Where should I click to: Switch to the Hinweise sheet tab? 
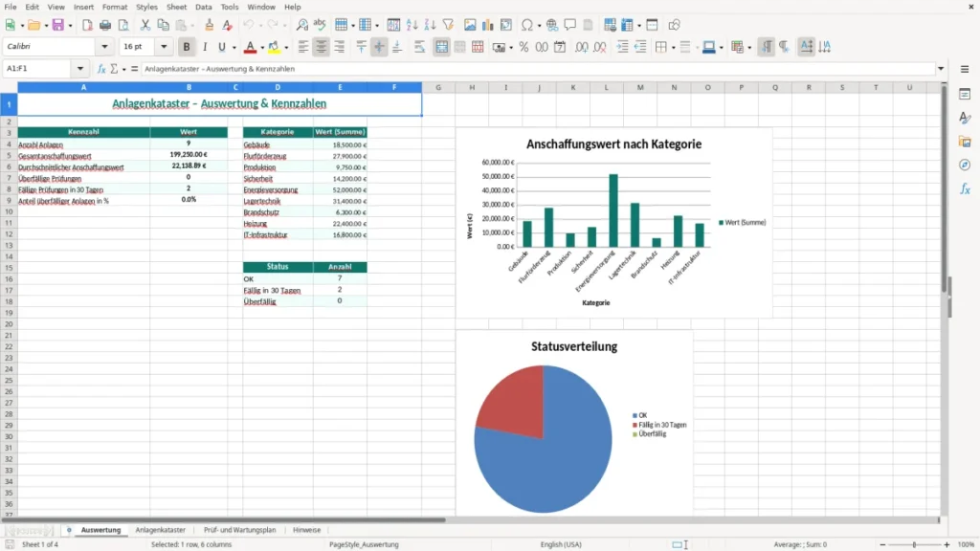tap(306, 530)
